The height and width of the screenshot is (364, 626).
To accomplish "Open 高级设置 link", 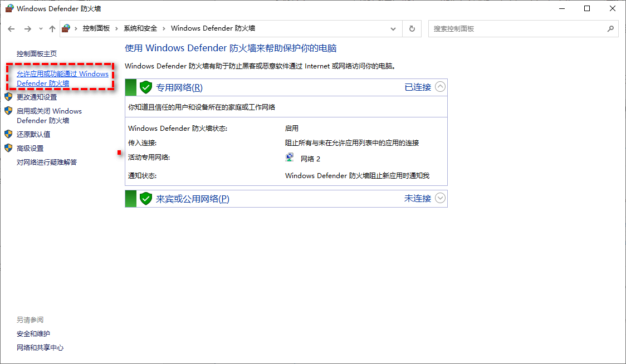I will pos(30,148).
